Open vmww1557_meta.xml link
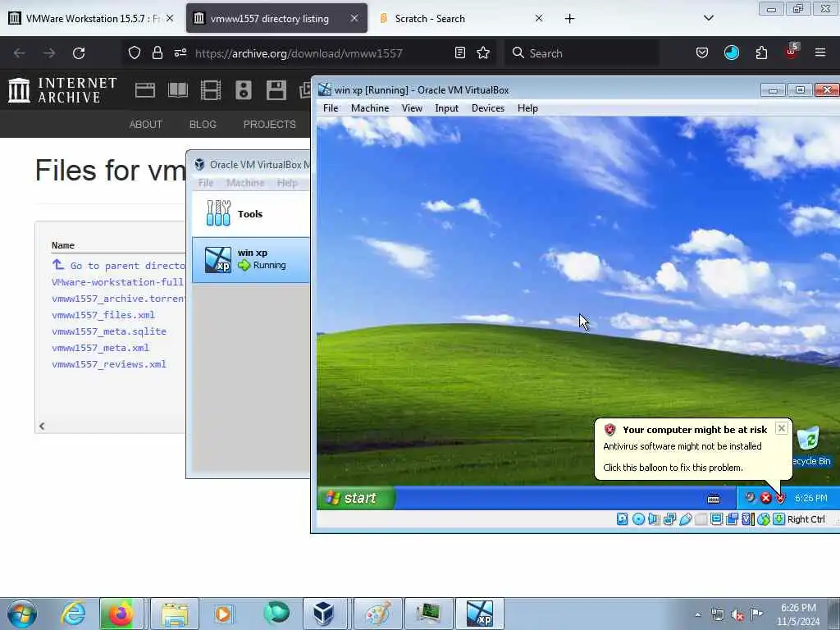This screenshot has width=840, height=630. pyautogui.click(x=100, y=348)
